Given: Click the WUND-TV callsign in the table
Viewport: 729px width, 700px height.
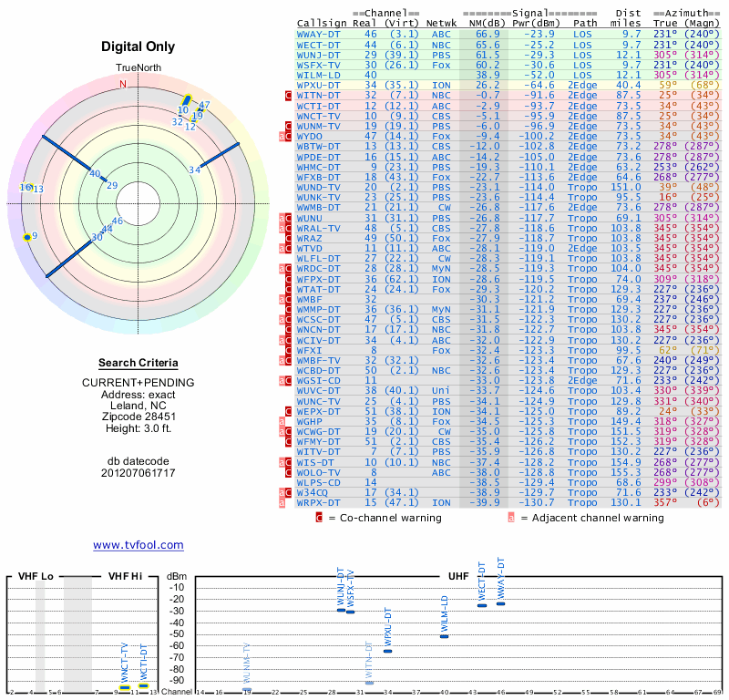Looking at the screenshot, I should point(318,188).
